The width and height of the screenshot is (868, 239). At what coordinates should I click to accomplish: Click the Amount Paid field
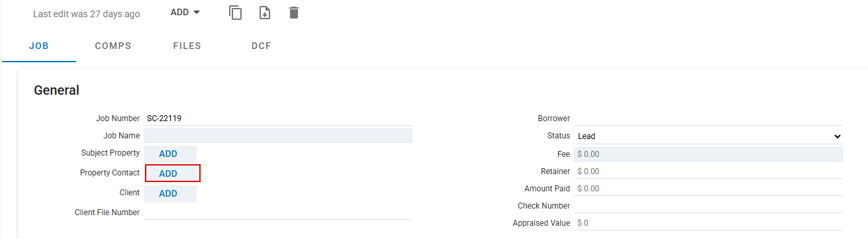click(708, 189)
